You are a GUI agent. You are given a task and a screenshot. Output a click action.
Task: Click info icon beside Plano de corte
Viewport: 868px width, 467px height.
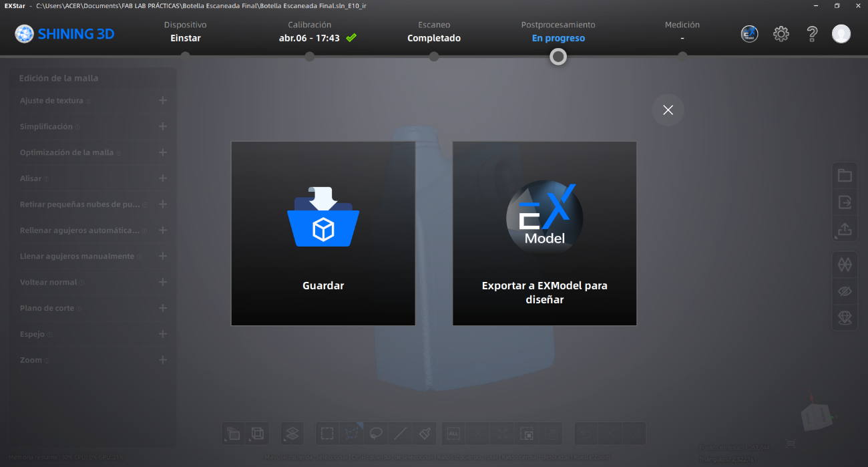[79, 309]
